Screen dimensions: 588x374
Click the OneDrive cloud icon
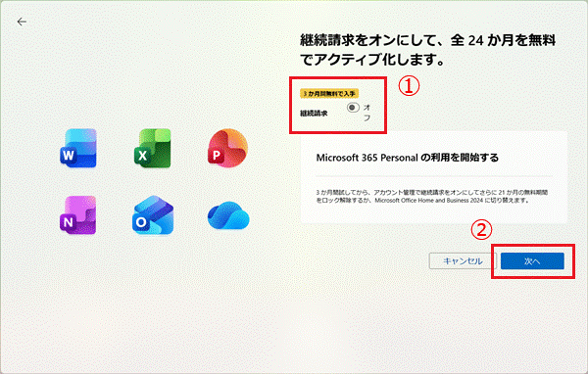point(228,215)
